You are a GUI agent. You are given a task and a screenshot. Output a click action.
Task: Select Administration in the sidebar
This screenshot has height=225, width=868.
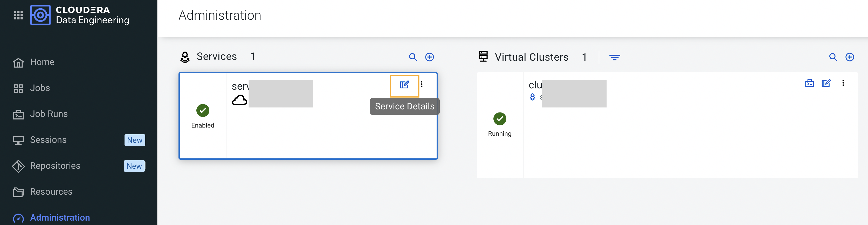[60, 217]
